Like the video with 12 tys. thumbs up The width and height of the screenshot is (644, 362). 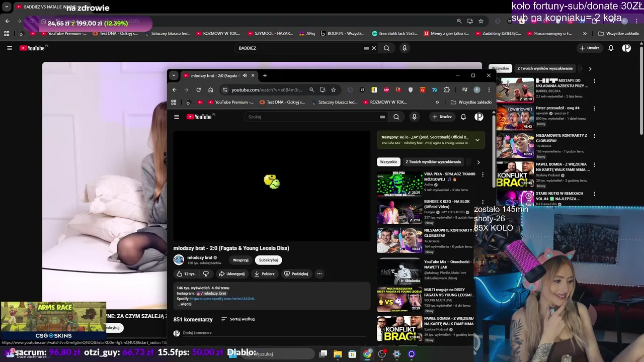click(x=186, y=274)
